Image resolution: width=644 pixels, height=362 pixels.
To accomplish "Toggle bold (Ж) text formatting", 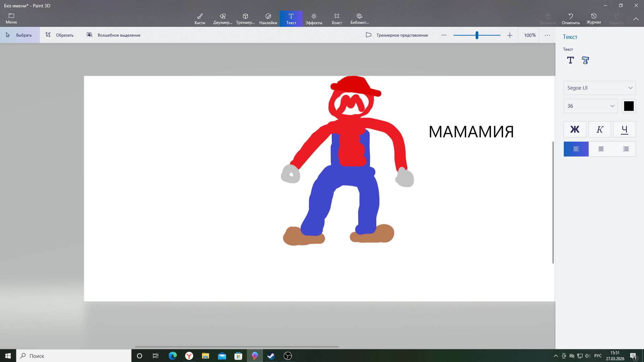I will (x=575, y=129).
